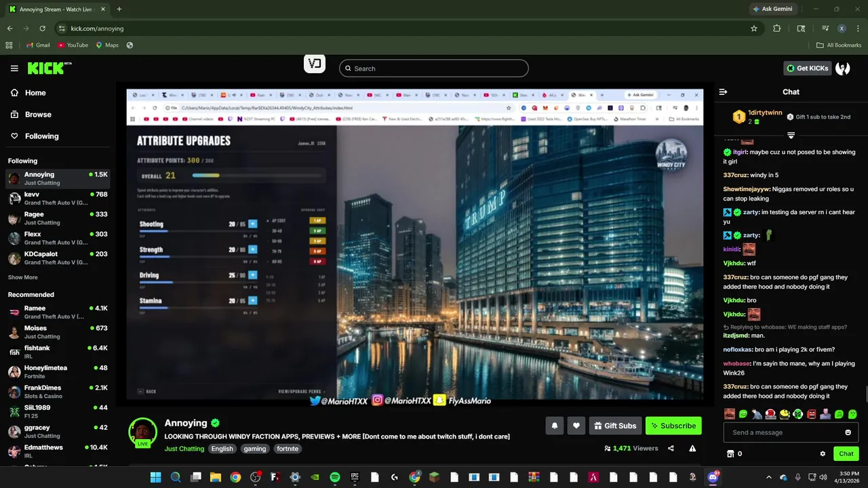Open FrankDimes recommended channel
The image size is (868, 488).
point(57,392)
